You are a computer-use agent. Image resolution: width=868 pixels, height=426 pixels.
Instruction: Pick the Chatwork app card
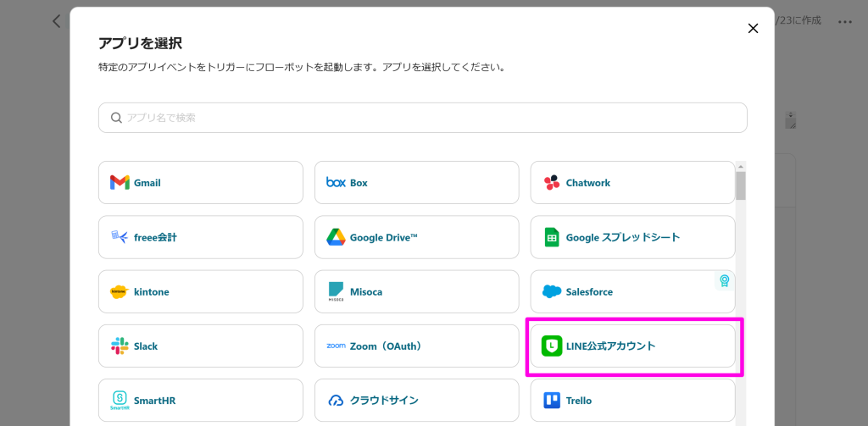pos(632,183)
